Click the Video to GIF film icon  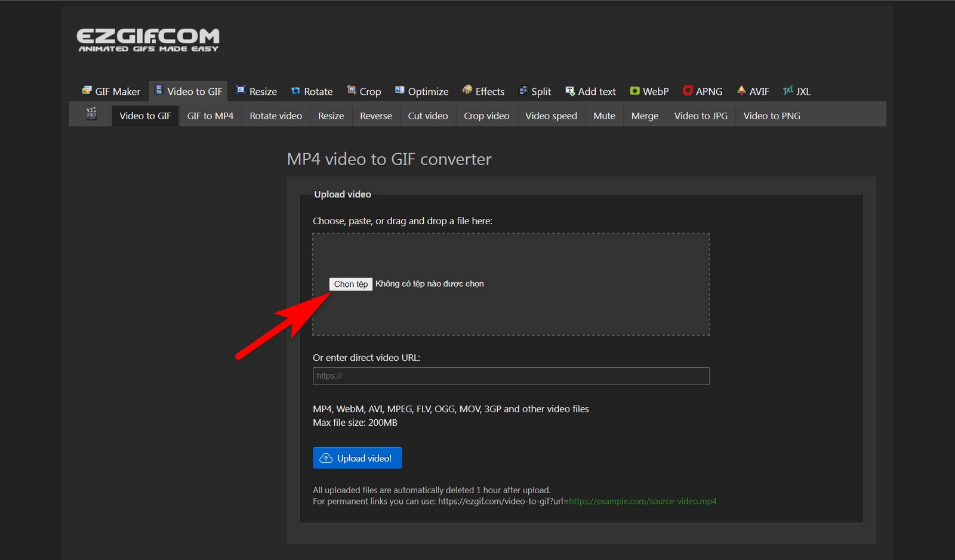pyautogui.click(x=159, y=90)
